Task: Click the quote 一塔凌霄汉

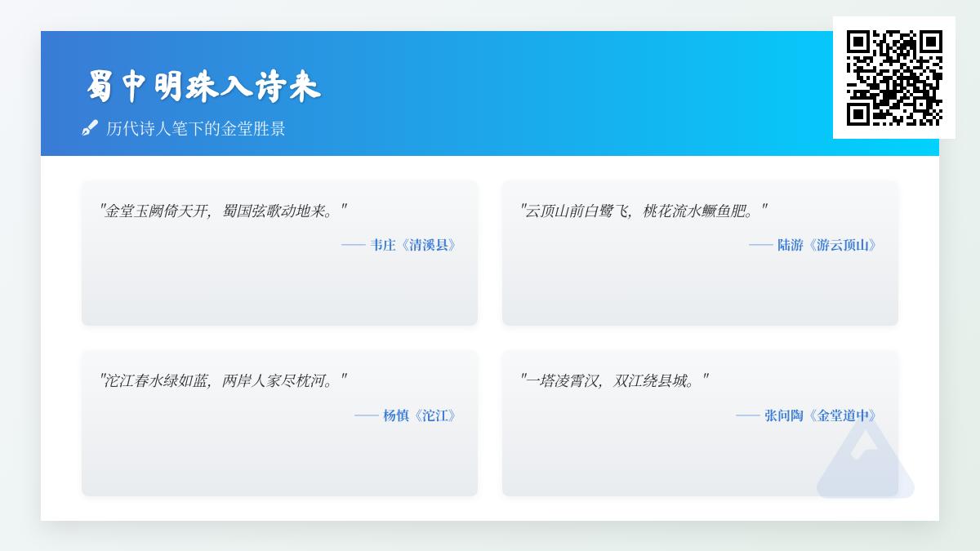Action: 614,380
